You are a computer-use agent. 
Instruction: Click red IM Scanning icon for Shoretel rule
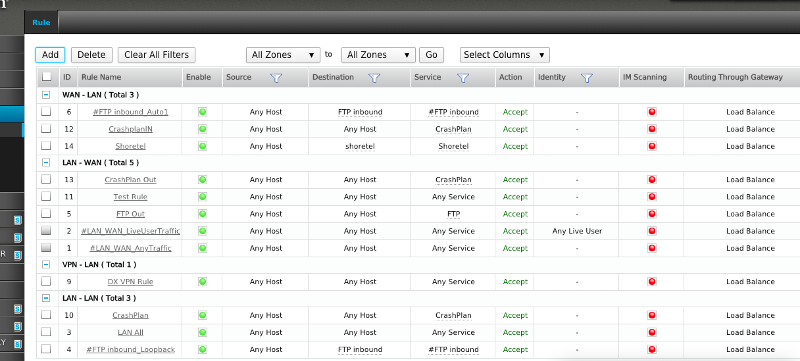coord(652,146)
